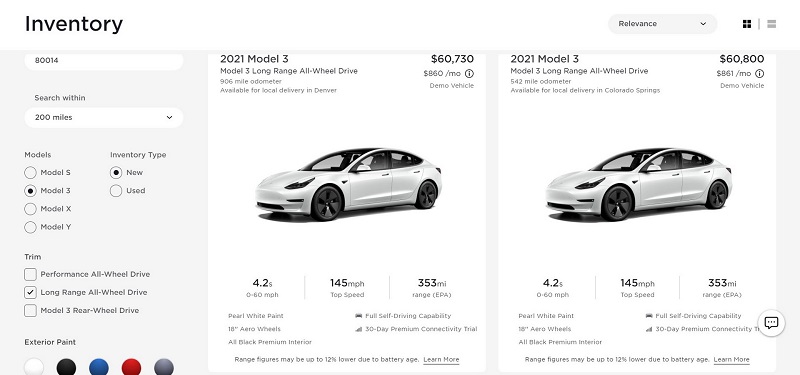Select the Model Y radio option

(x=30, y=227)
